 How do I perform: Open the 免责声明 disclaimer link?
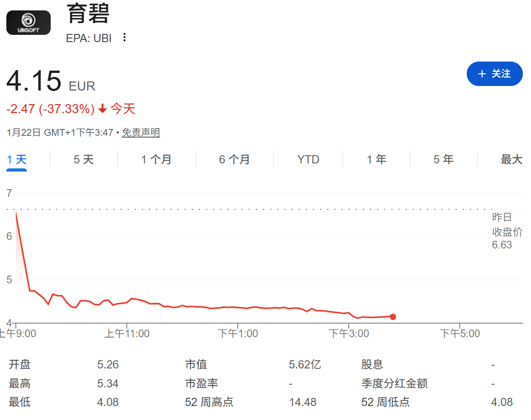[x=141, y=132]
